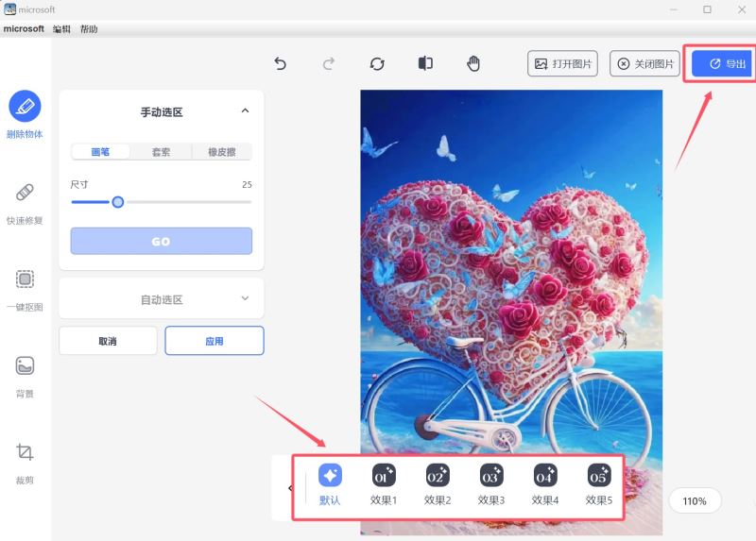Apply the 默认 default effect
Image resolution: width=756 pixels, height=541 pixels.
tap(330, 484)
